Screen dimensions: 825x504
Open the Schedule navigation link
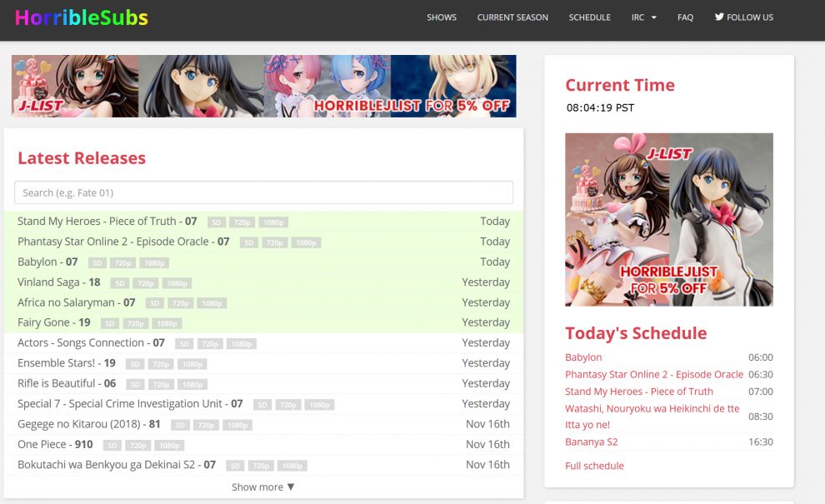point(589,17)
